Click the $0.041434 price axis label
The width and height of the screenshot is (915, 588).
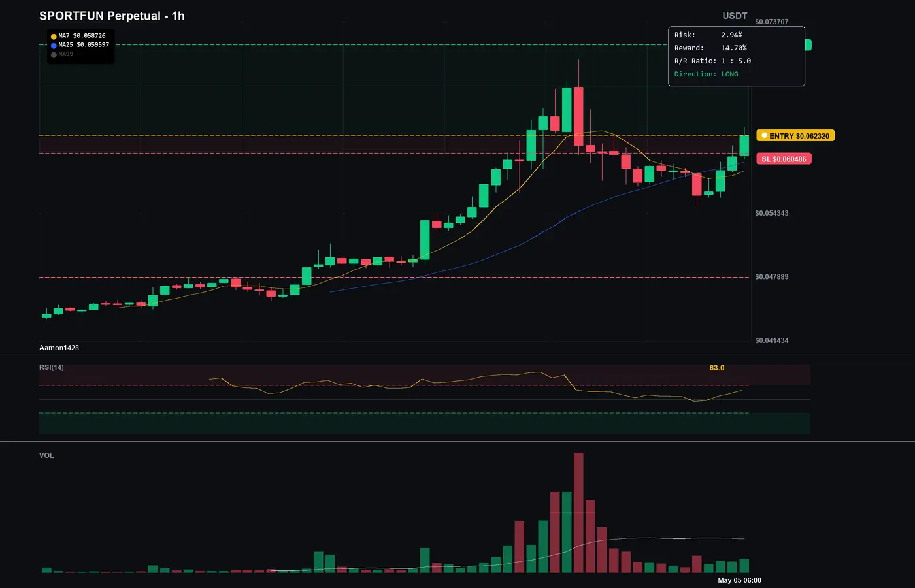(771, 340)
